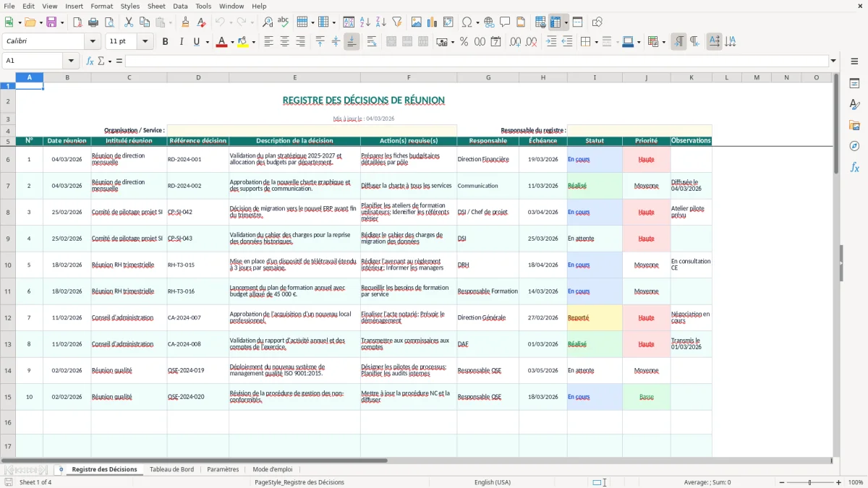
Task: Open sidebar Properties panel icon
Action: 854,83
